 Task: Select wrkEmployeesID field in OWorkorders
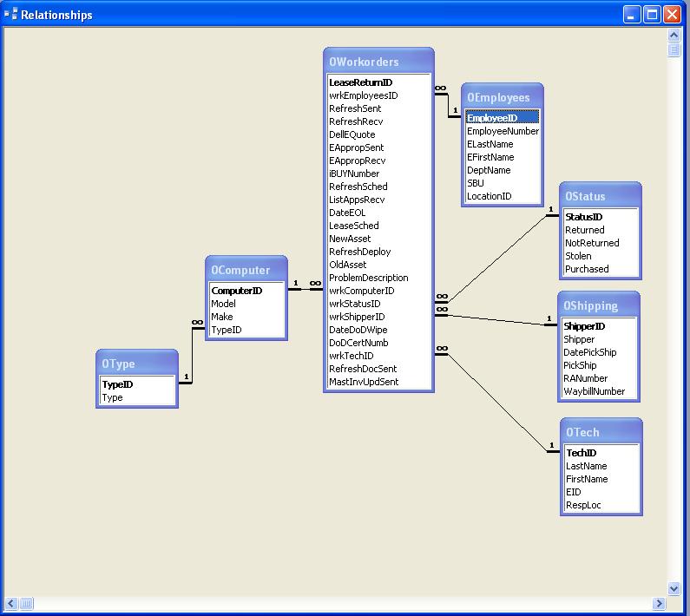point(378,95)
